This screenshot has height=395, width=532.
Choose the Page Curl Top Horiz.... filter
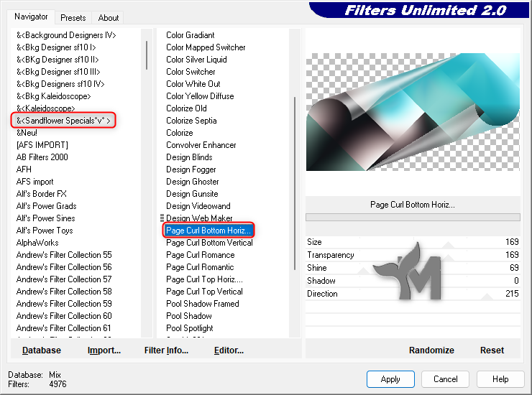coord(204,279)
